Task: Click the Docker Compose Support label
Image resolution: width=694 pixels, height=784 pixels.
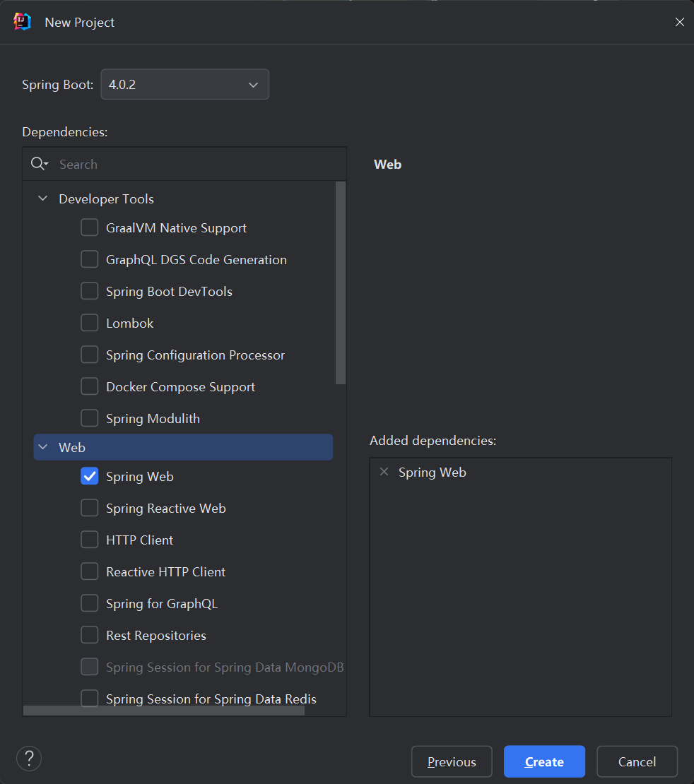Action: point(180,387)
